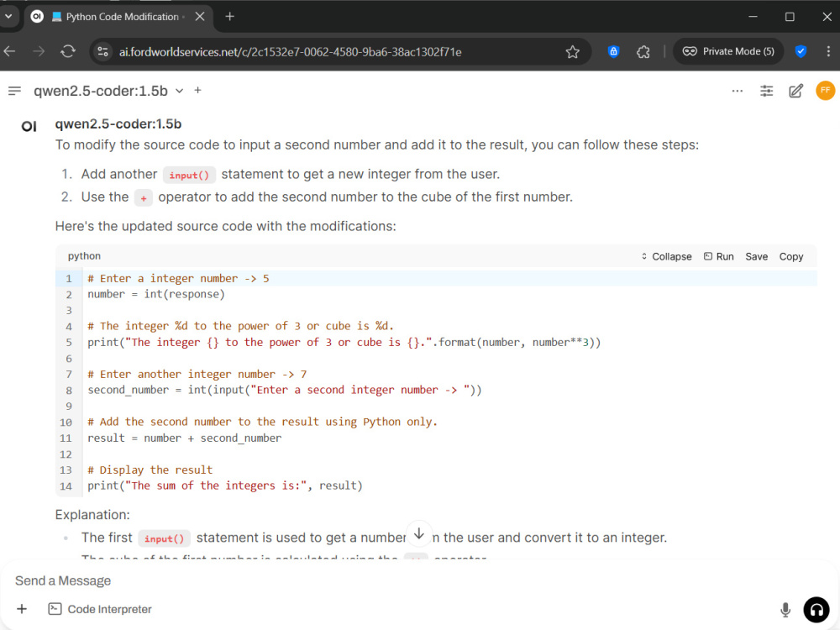Collapse the python code block
The image size is (840, 630).
[x=666, y=256]
